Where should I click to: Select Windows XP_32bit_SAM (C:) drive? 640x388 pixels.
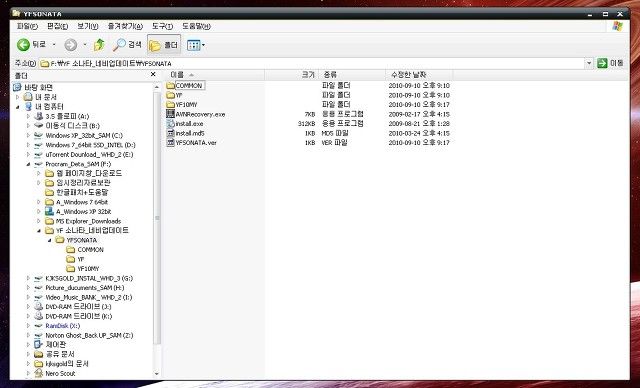point(84,135)
